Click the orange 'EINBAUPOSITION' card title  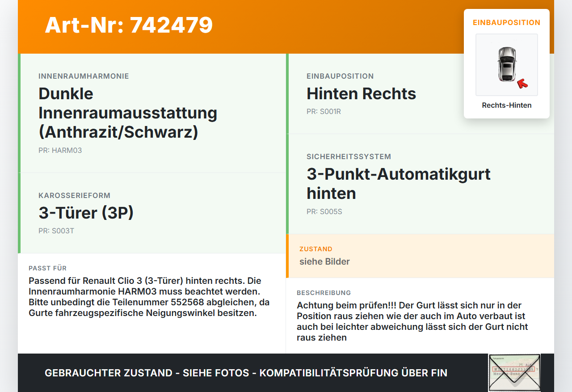point(507,22)
